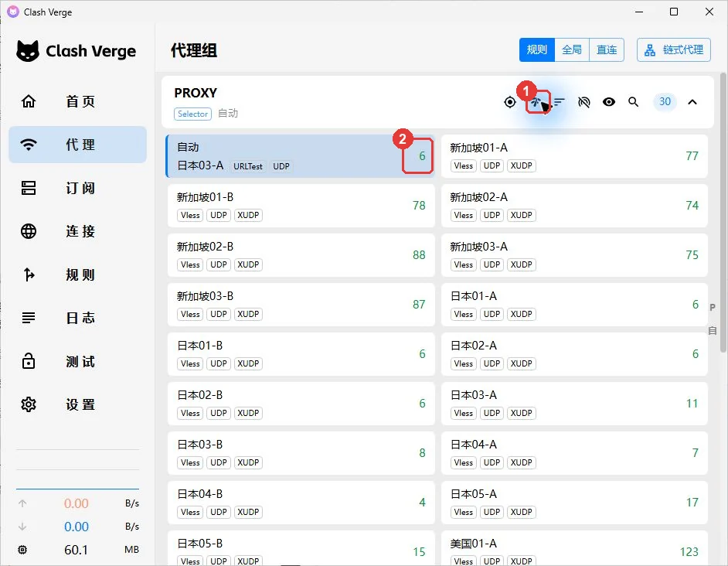Open 订阅 page in the sidebar
The height and width of the screenshot is (566, 728).
tap(77, 188)
